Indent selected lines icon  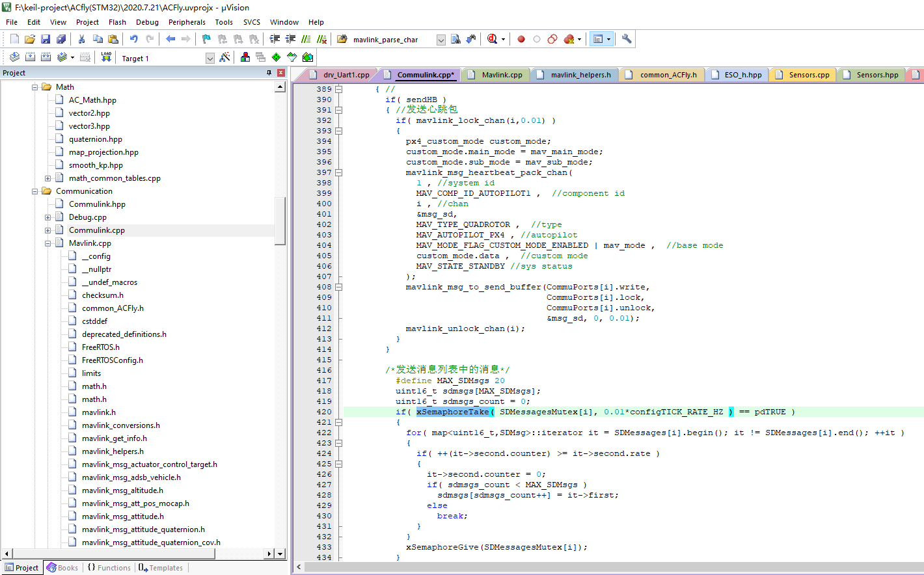pos(275,39)
